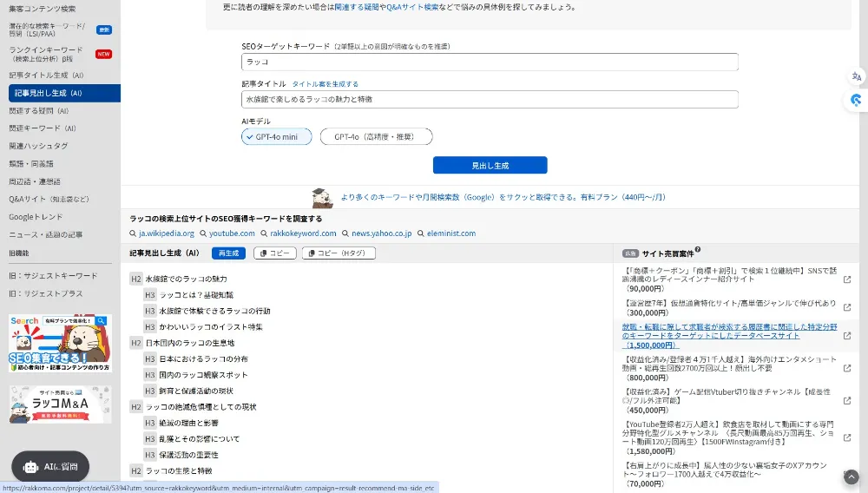Viewport: 868px width, 493px height.
Task: Open the paid plan (440円〜/月) promo link
Action: click(503, 197)
